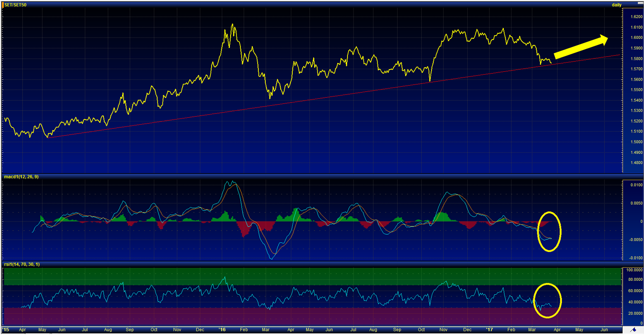Click the '16 year marker on time axis
Screen dimensions: 644x335
tap(222, 329)
